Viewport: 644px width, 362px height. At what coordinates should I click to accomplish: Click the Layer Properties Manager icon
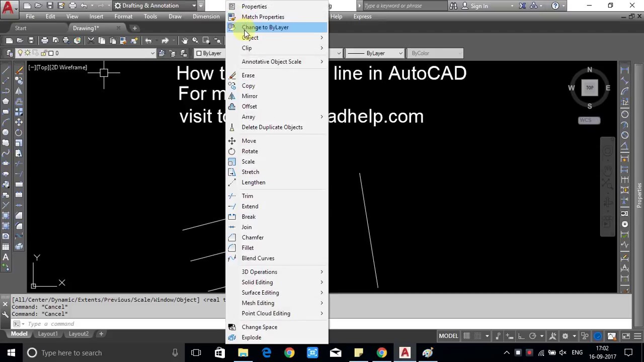[x=10, y=53]
